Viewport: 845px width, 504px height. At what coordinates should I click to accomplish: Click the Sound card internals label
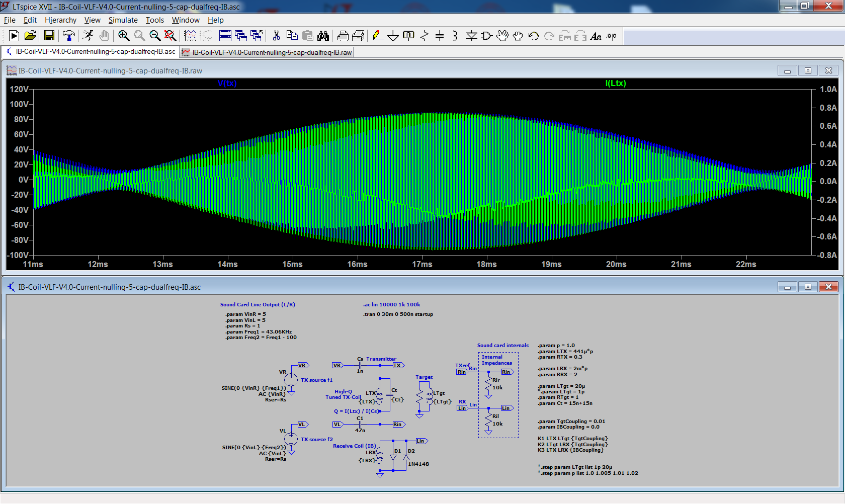click(503, 346)
